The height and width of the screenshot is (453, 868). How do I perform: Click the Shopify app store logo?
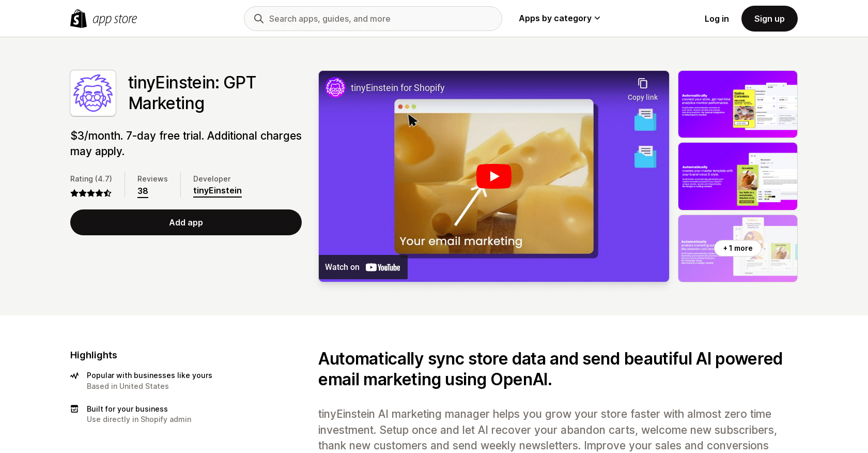(104, 19)
